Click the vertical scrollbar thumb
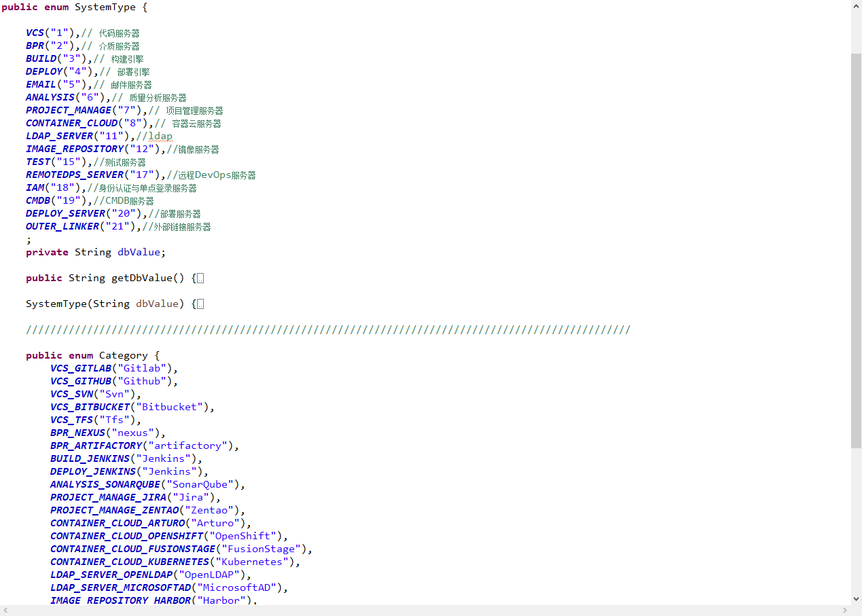Screen dimensions: 862x616 [x=856, y=250]
